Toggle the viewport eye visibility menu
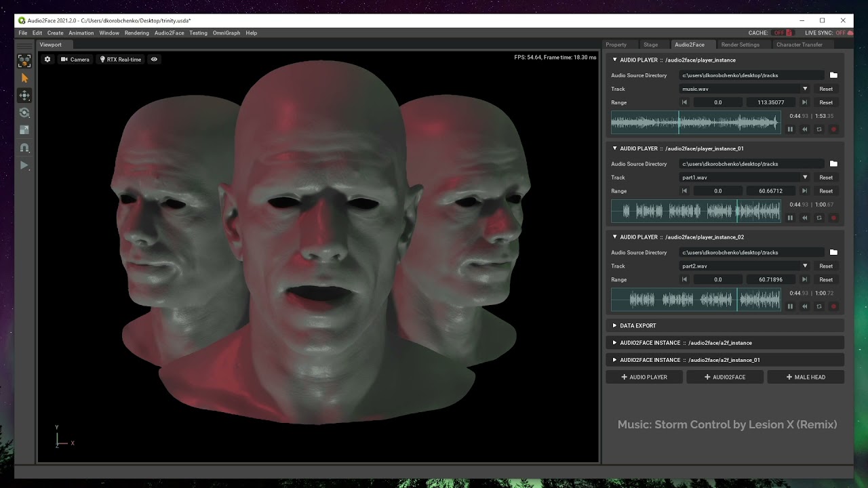Viewport: 868px width, 488px height. (154, 60)
